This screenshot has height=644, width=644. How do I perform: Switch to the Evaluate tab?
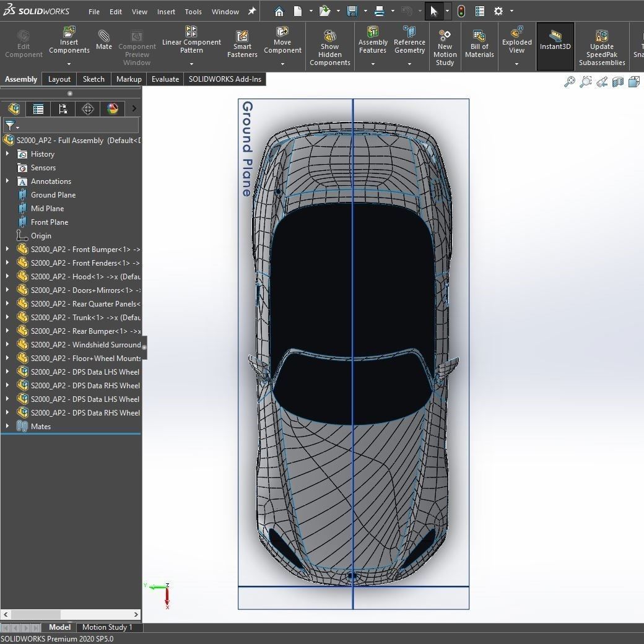pyautogui.click(x=165, y=79)
